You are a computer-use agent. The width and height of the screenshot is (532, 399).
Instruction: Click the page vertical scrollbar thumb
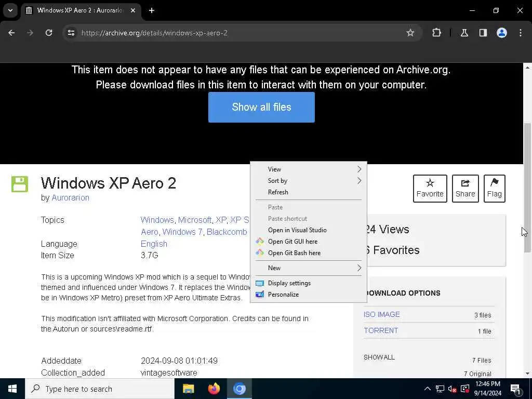click(x=527, y=187)
